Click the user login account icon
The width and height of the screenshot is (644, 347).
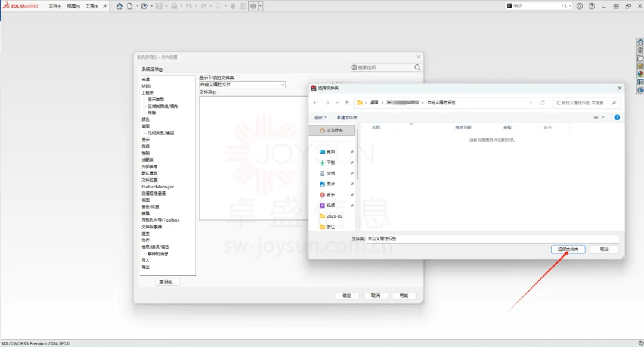tap(579, 6)
